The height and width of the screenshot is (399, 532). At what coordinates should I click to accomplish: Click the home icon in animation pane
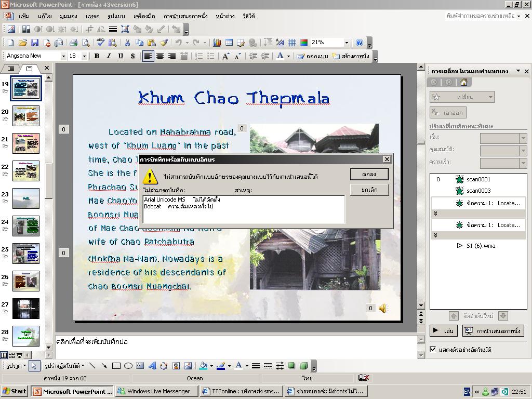click(x=464, y=82)
